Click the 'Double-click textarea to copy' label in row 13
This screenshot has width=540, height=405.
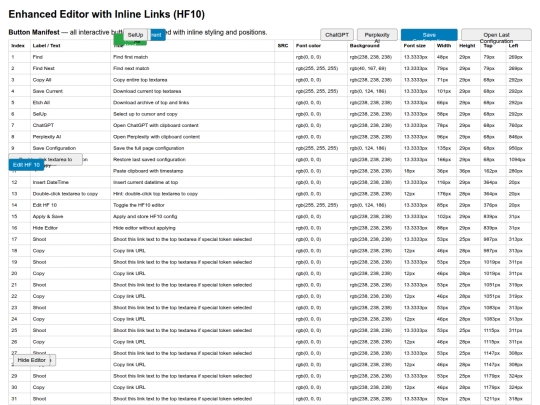(65, 194)
